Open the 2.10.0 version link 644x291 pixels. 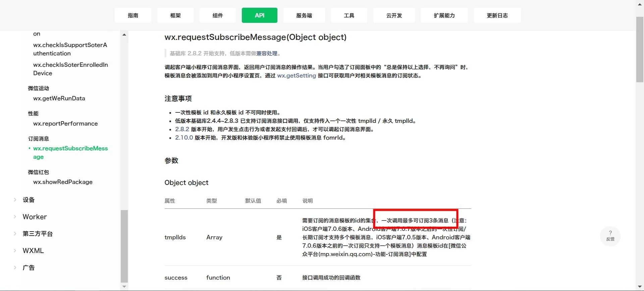(184, 138)
